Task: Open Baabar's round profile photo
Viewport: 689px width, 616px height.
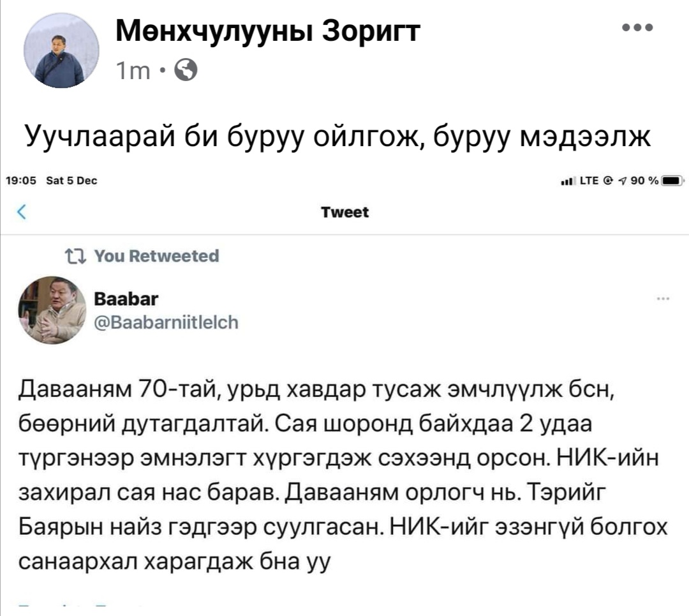Action: point(52,311)
